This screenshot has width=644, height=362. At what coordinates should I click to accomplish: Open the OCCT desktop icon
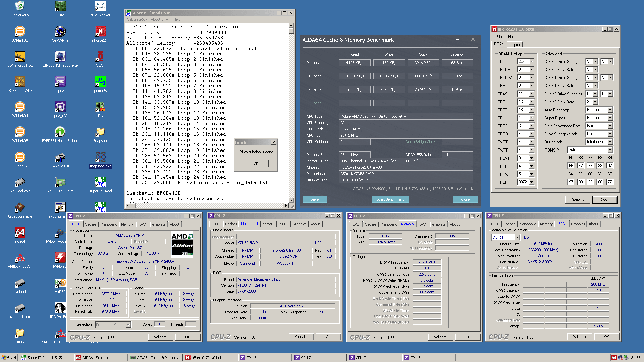(100, 59)
